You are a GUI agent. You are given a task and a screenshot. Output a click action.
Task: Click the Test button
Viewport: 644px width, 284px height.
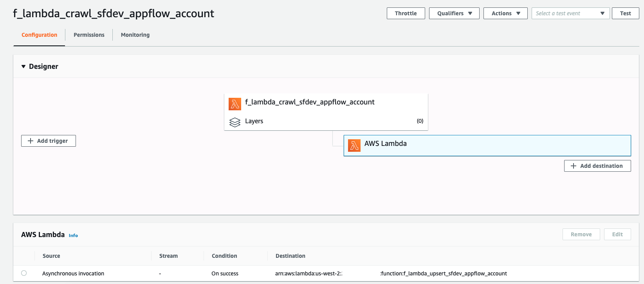click(x=626, y=13)
